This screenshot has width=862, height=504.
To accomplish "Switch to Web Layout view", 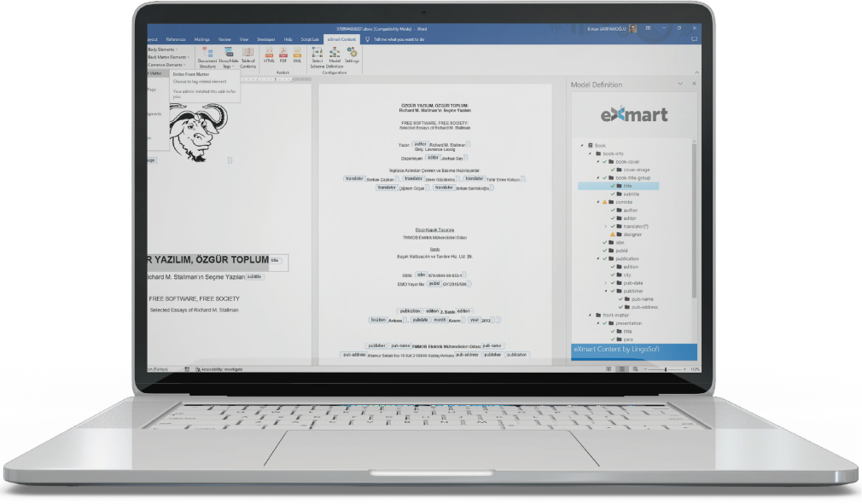I will click(635, 369).
